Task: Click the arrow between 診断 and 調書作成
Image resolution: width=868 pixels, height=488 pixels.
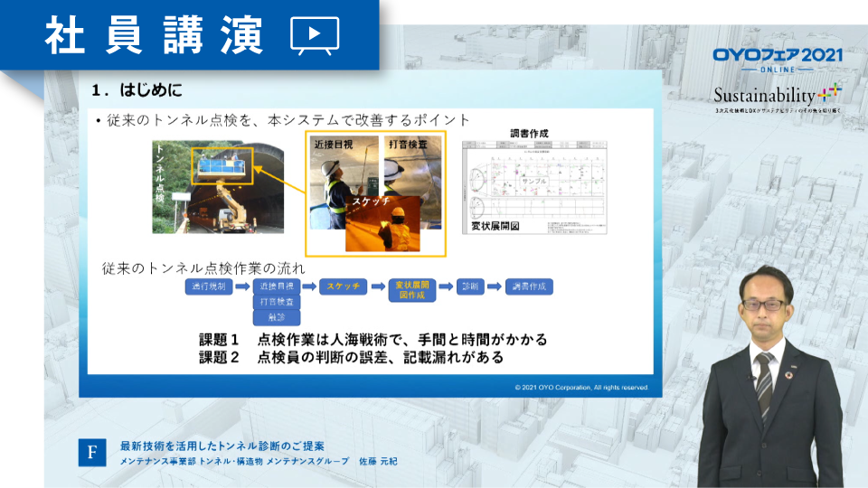Action: click(x=494, y=286)
